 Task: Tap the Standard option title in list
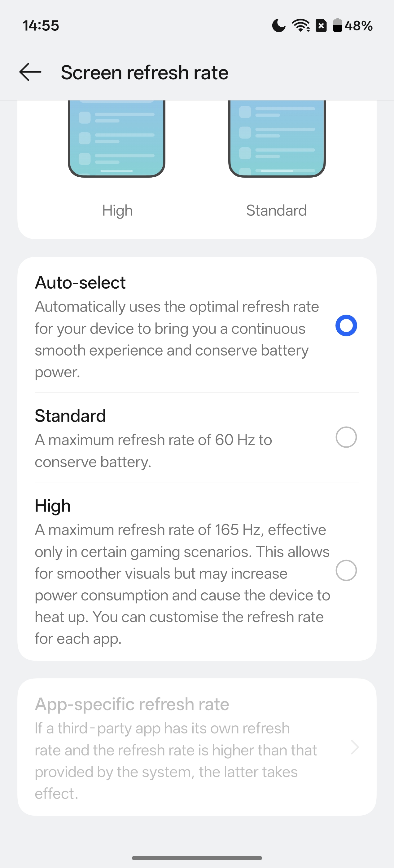coord(70,416)
